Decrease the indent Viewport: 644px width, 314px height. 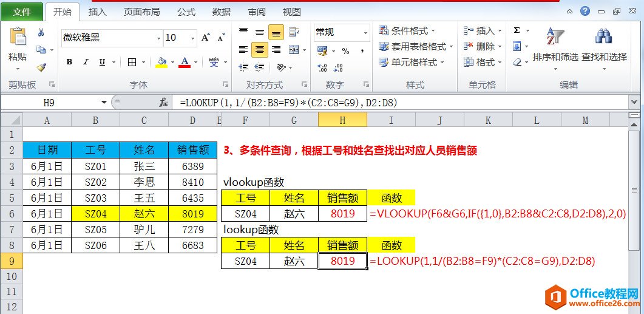click(243, 67)
